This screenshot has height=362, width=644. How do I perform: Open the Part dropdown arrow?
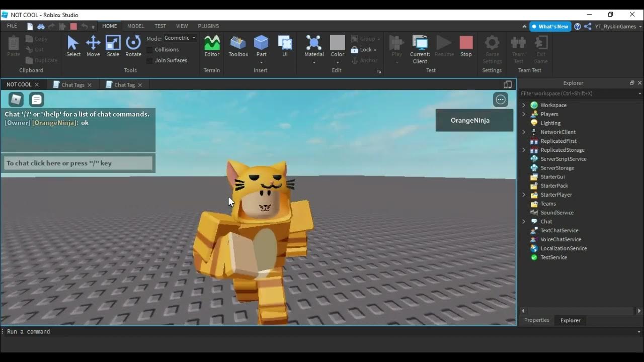(261, 63)
